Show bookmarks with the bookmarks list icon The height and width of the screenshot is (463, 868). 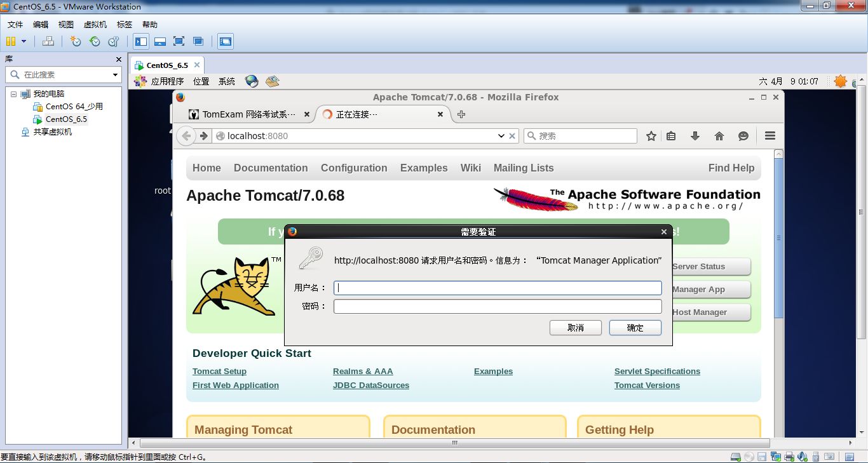click(x=671, y=136)
